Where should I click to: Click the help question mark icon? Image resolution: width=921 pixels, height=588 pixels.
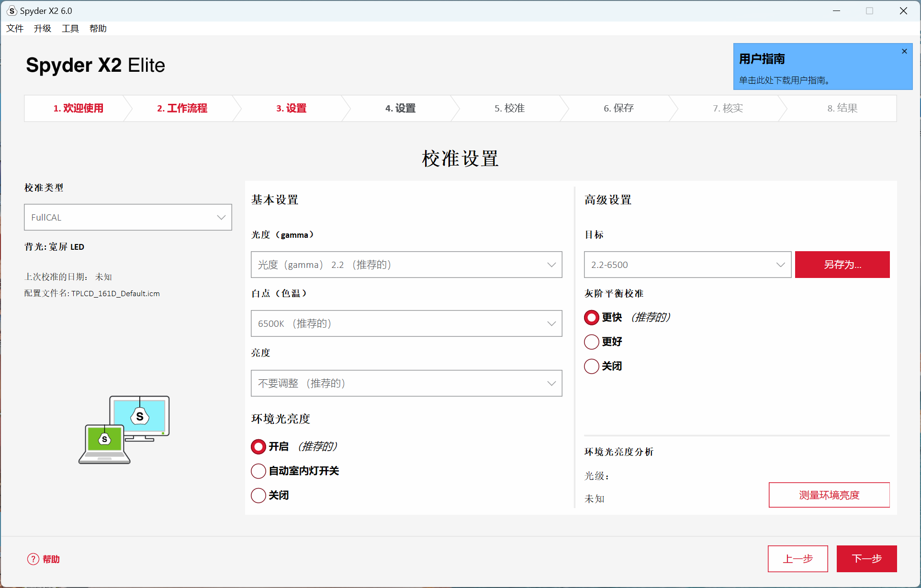click(33, 559)
